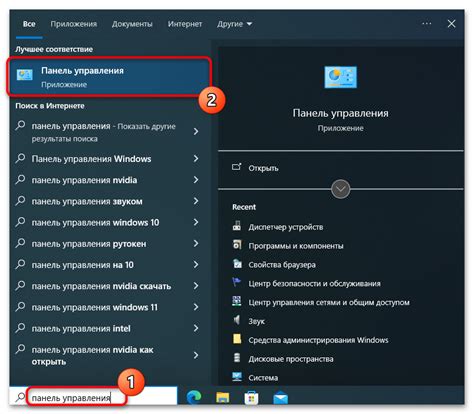Image resolution: width=474 pixels, height=414 pixels.
Task: Click the folder icon for Средства администрирования
Action: coord(237,339)
